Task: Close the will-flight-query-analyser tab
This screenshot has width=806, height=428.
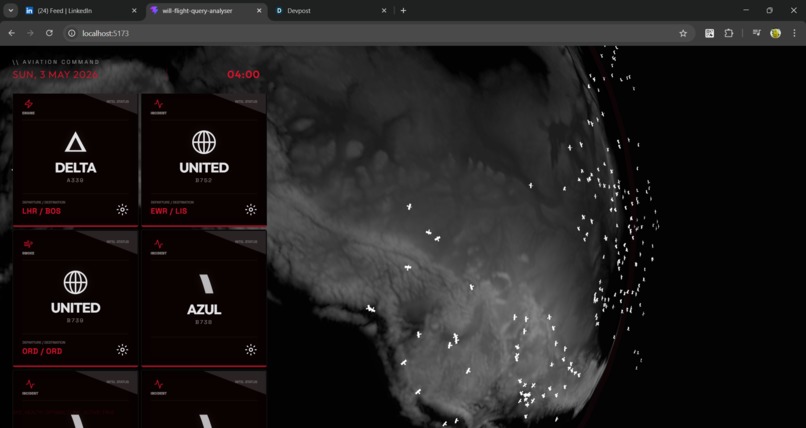Action: 259,10
